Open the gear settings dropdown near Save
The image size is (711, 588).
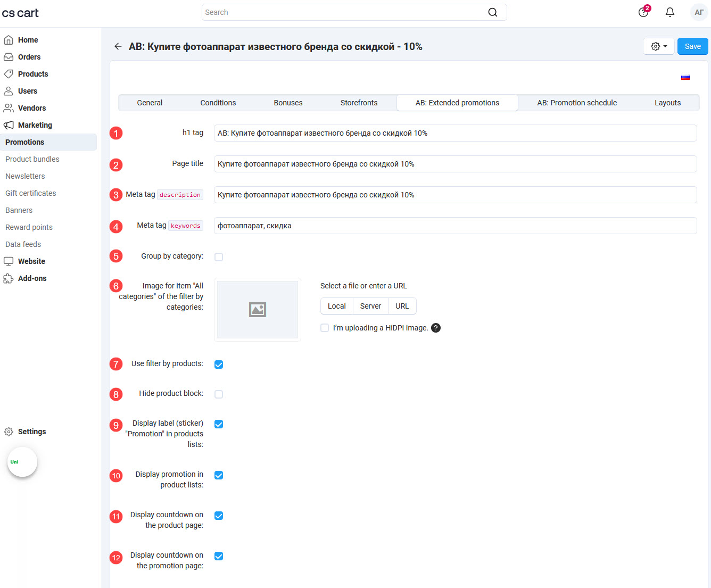coord(659,46)
